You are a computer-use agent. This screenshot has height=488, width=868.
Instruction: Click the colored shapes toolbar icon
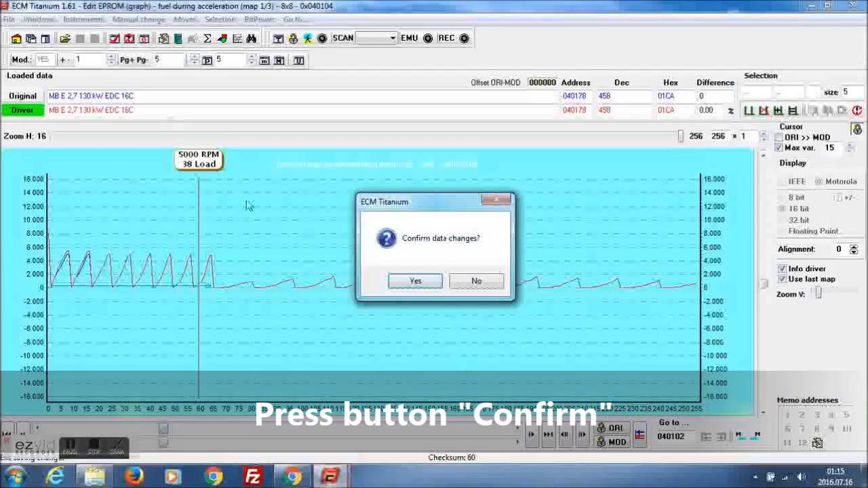[222, 39]
